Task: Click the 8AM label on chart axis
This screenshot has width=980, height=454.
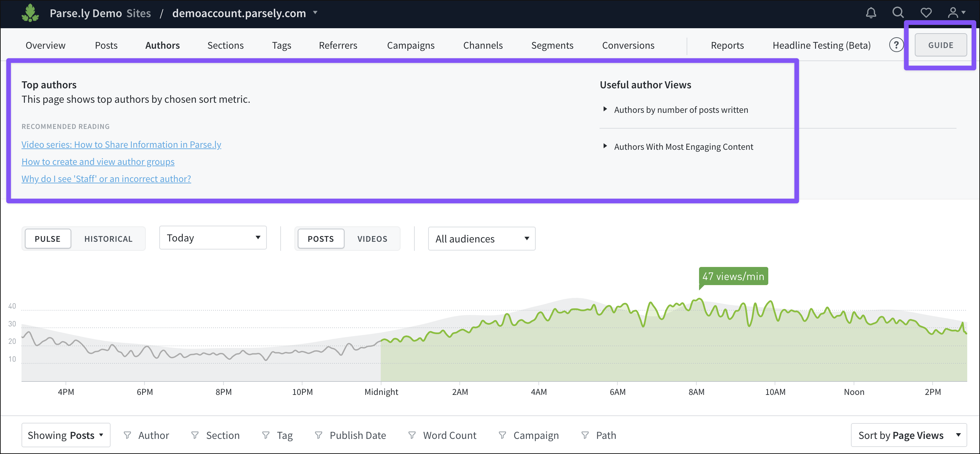Action: [696, 392]
